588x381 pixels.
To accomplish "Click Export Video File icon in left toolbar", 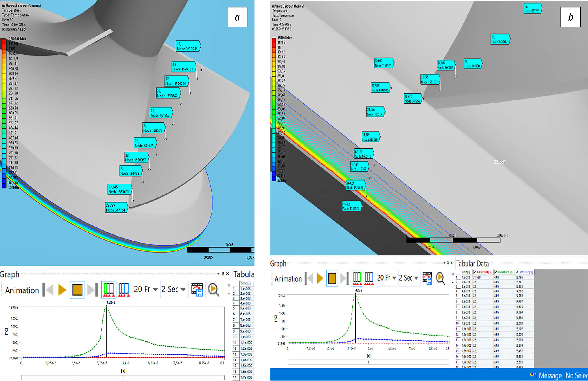I will (x=197, y=290).
